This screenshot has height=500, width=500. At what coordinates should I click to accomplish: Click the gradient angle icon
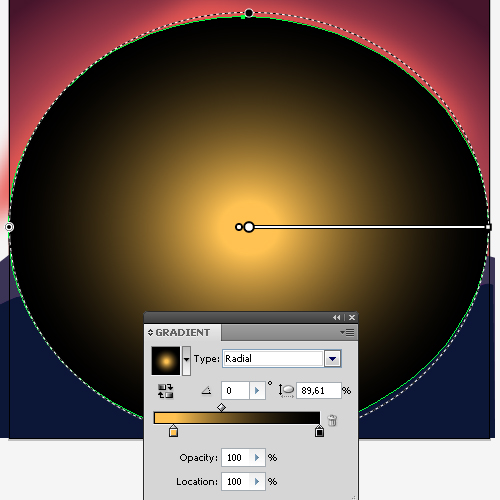point(207,390)
